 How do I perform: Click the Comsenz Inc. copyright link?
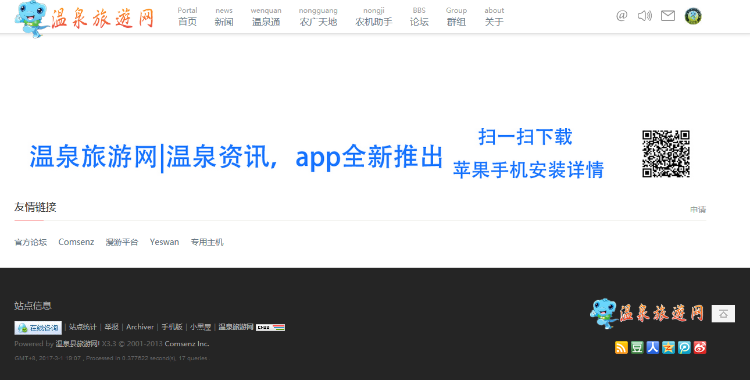tap(187, 344)
